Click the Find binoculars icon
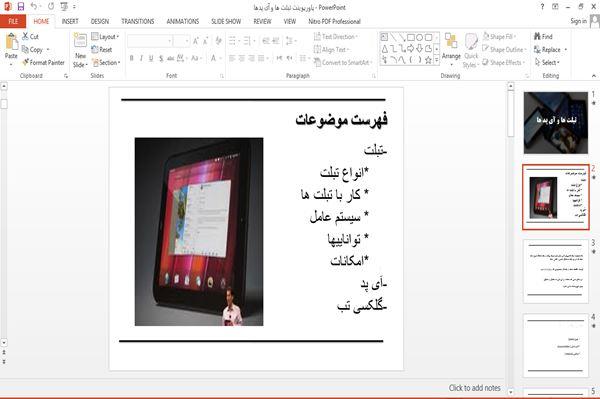This screenshot has width=600, height=399. (x=538, y=36)
